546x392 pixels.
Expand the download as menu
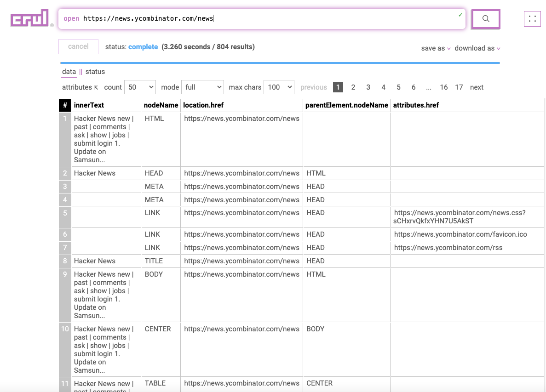coord(477,48)
